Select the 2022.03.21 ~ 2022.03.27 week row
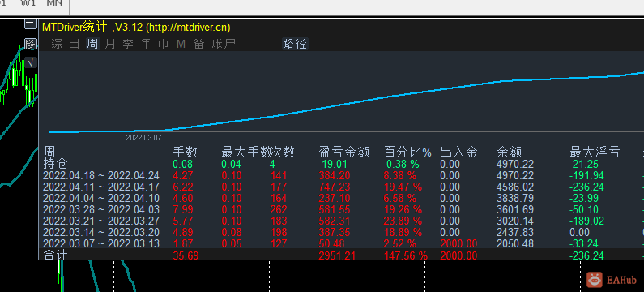The height and width of the screenshot is (292, 644). (341, 221)
